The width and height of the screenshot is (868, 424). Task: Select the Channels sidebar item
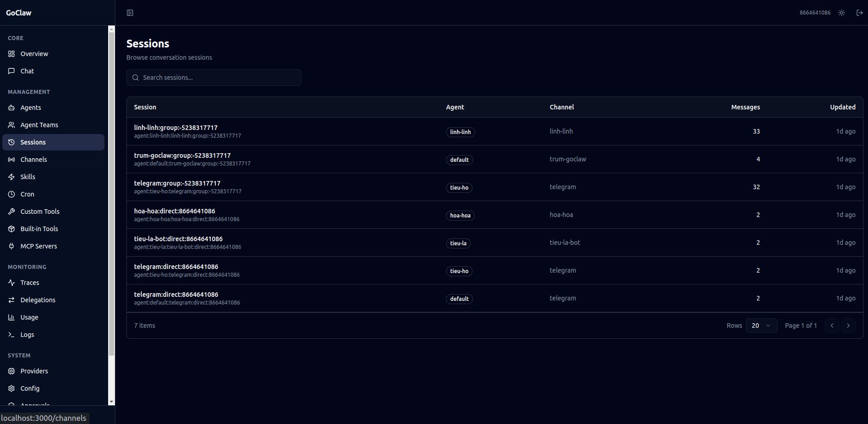point(34,160)
